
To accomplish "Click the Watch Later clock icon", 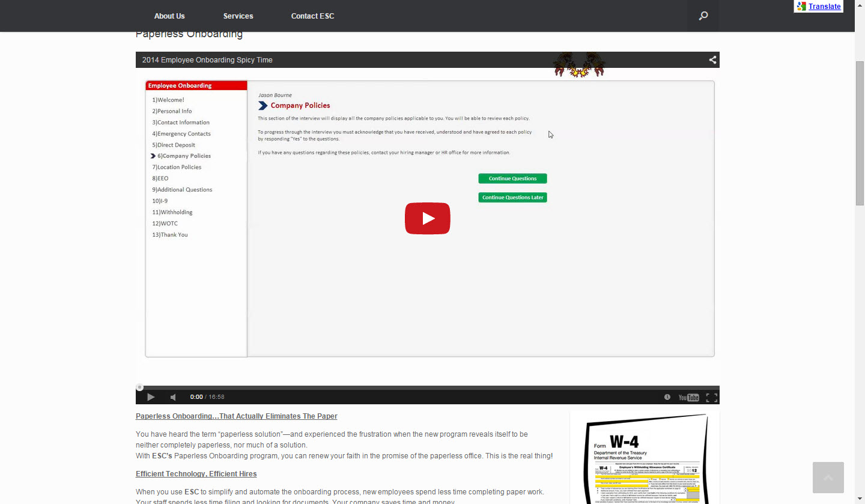I will pos(667,397).
